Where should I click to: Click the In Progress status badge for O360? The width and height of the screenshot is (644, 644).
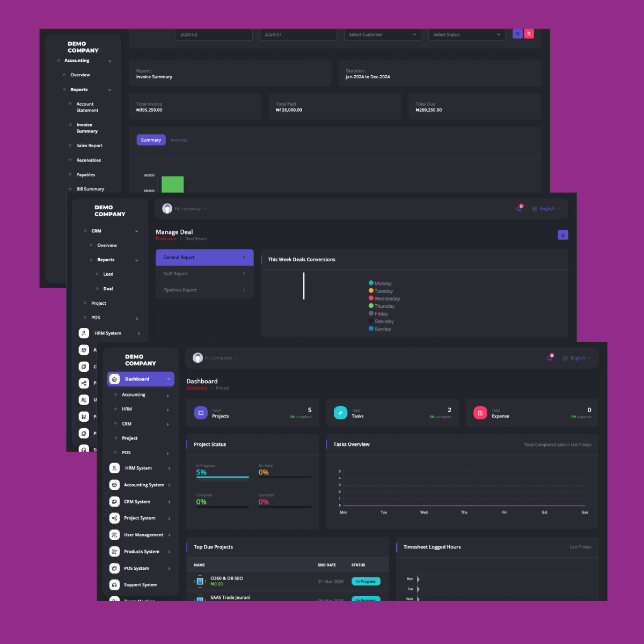tap(365, 581)
